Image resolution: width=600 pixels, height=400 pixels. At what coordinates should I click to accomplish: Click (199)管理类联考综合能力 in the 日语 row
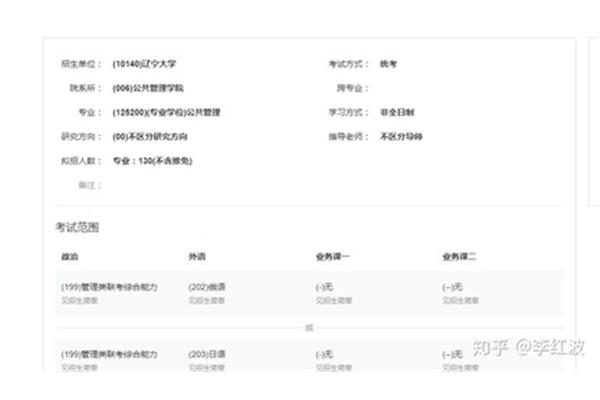(109, 354)
